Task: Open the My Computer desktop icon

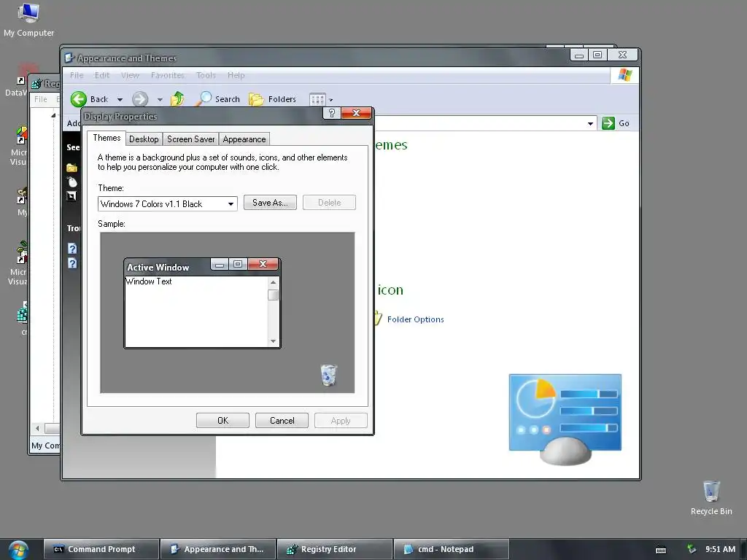Action: point(28,20)
